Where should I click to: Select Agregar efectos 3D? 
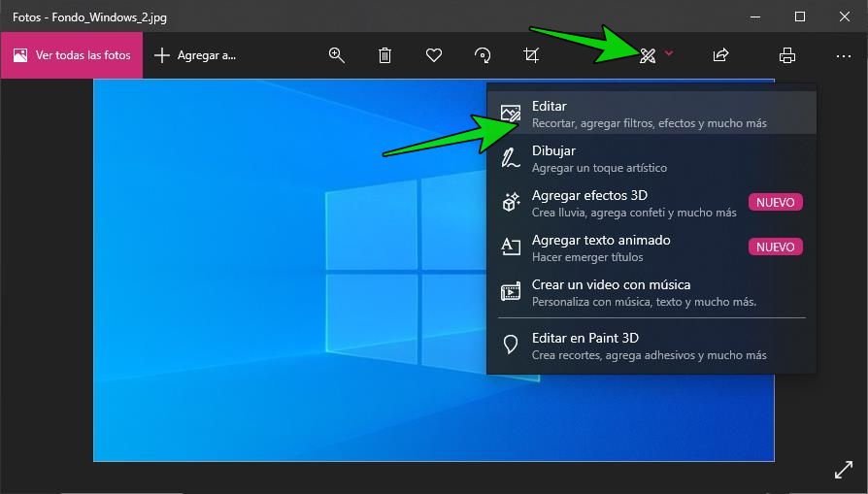click(x=651, y=203)
